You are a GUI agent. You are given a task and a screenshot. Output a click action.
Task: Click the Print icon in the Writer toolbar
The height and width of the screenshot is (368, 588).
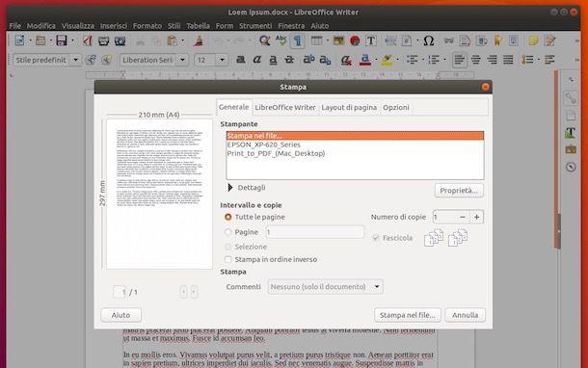click(103, 40)
